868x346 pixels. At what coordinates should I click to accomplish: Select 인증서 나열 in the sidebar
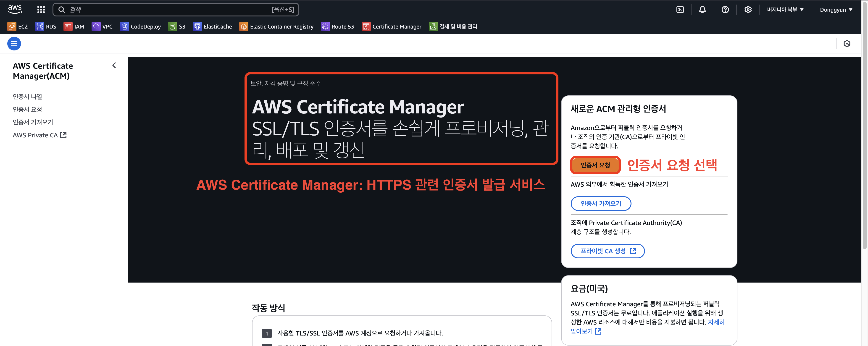(27, 96)
